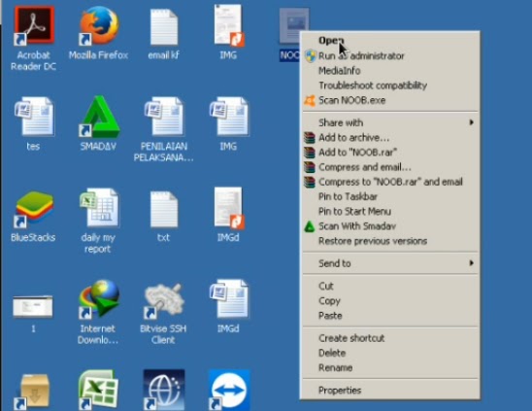Viewport: 532px width, 411px height.
Task: Select the daily my report spreadsheet
Action: [99, 208]
